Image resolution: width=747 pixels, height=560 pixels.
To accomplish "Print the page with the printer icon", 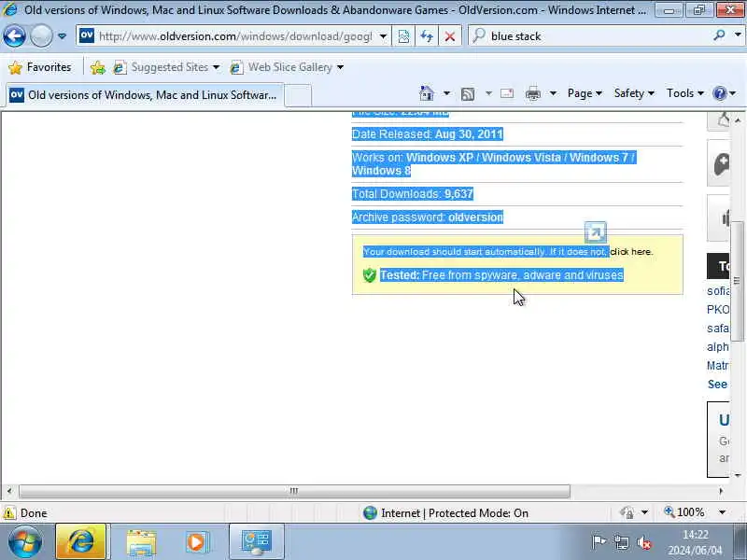I will pyautogui.click(x=532, y=94).
